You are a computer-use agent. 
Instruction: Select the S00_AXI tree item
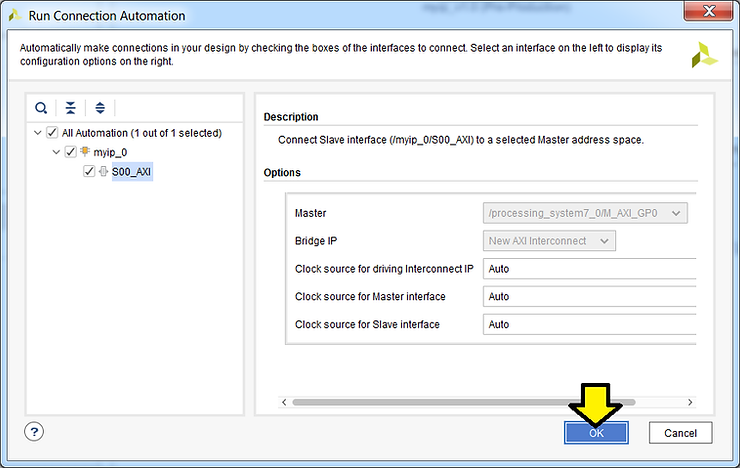click(x=132, y=172)
